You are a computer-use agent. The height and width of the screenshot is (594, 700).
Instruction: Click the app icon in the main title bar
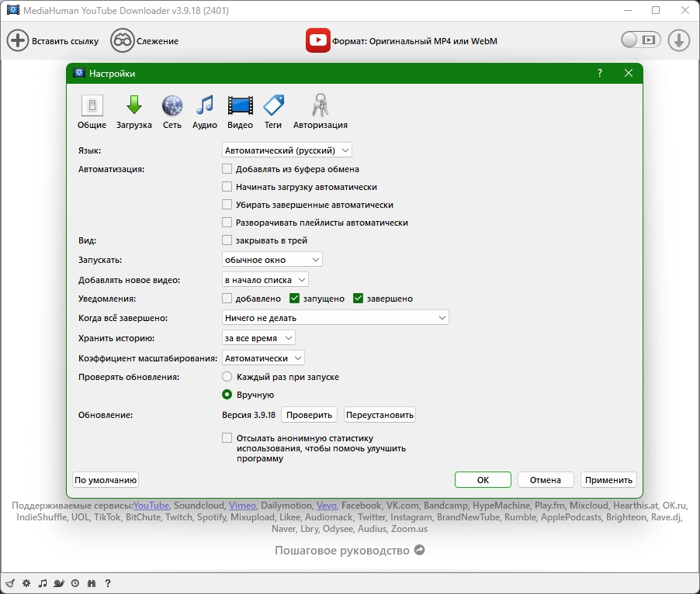point(13,10)
